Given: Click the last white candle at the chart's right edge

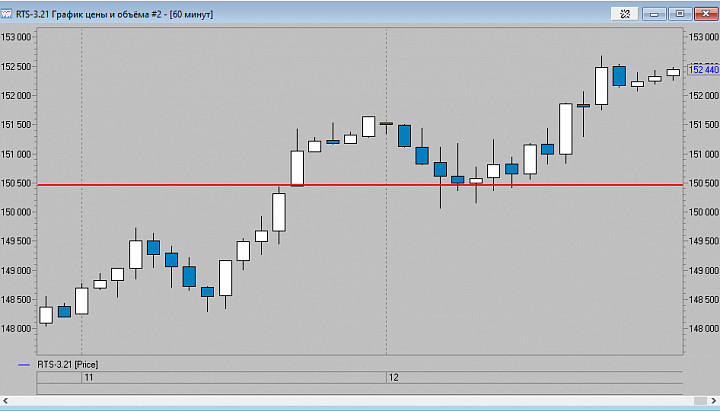Looking at the screenshot, I should 673,73.
